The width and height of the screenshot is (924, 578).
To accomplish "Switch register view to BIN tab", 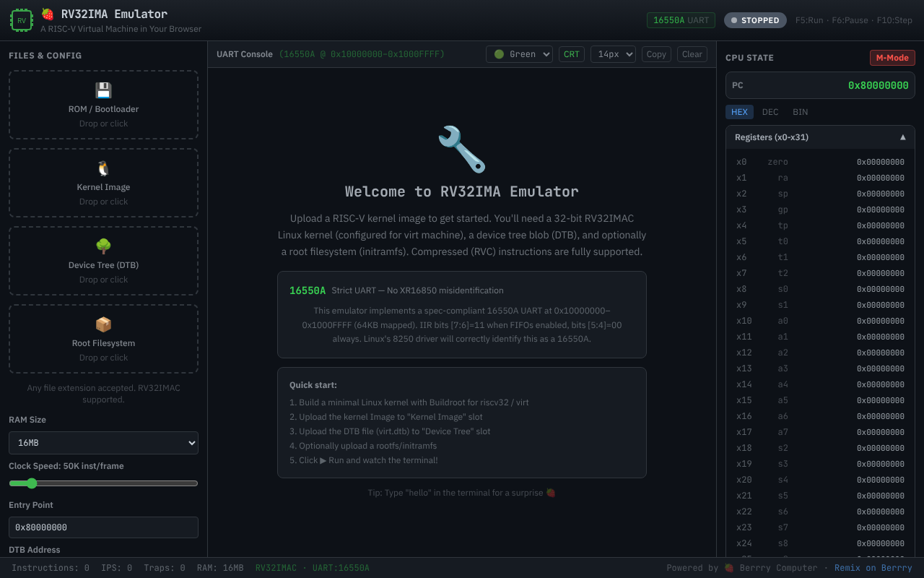I will tap(800, 112).
